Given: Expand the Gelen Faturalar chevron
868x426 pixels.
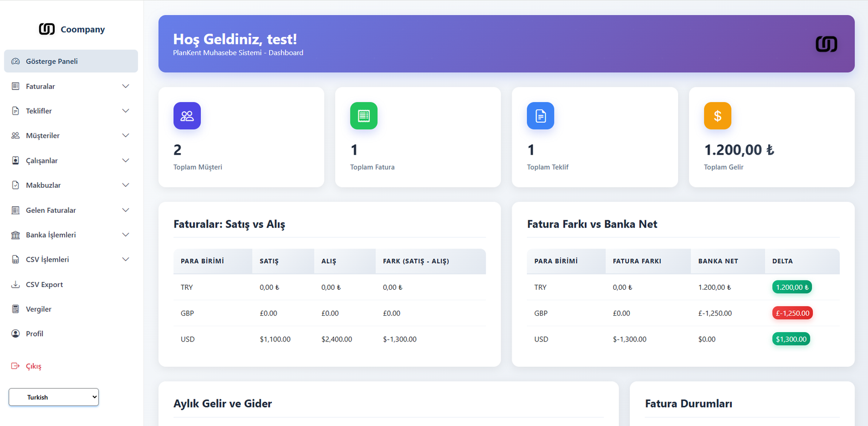Looking at the screenshot, I should pyautogui.click(x=126, y=210).
